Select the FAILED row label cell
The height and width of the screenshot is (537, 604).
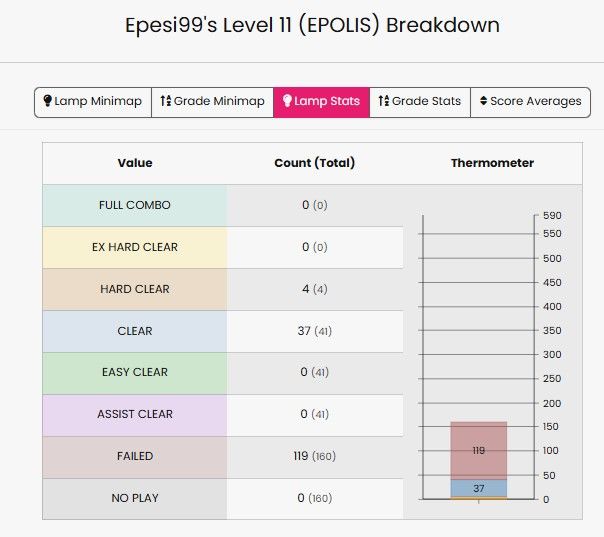click(135, 456)
